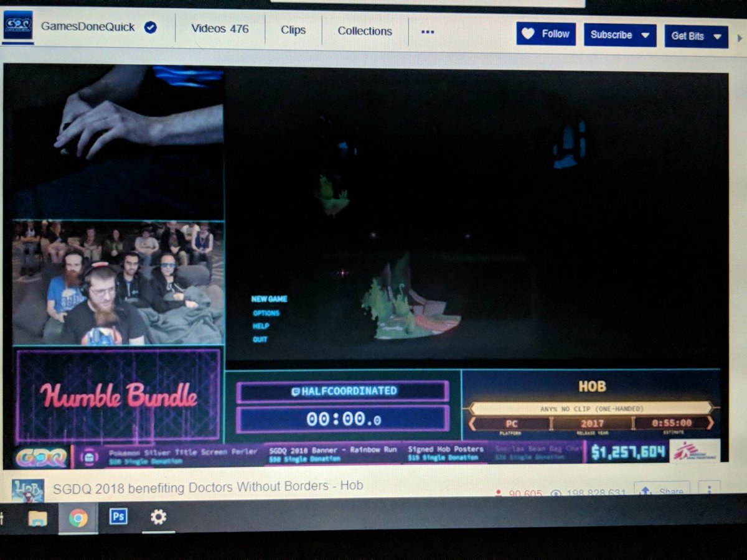747x560 pixels.
Task: Click the 2017 release year value
Action: coord(591,423)
